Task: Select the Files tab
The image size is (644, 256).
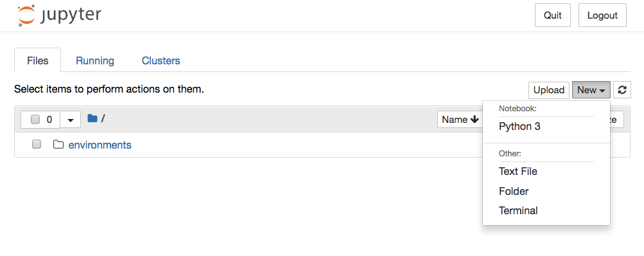Action: [38, 61]
